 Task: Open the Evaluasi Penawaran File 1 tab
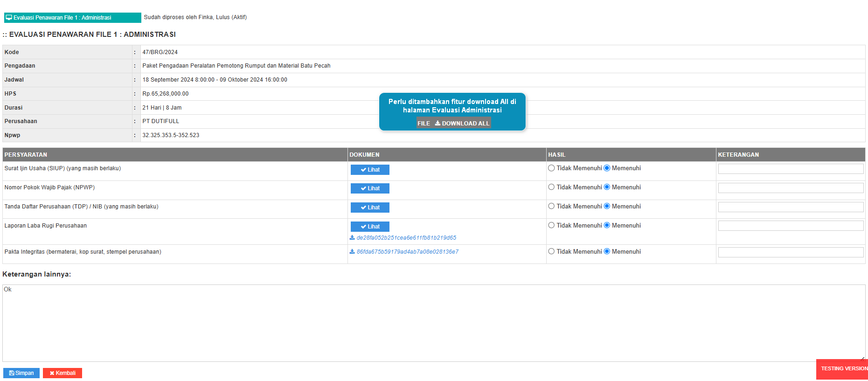[x=72, y=18]
